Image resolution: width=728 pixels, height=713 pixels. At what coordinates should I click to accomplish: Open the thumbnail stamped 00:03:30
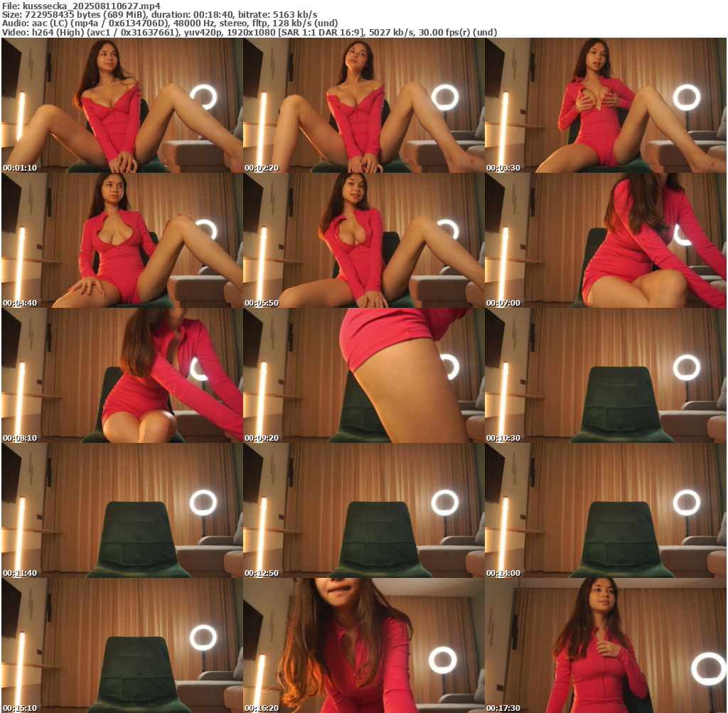click(606, 105)
